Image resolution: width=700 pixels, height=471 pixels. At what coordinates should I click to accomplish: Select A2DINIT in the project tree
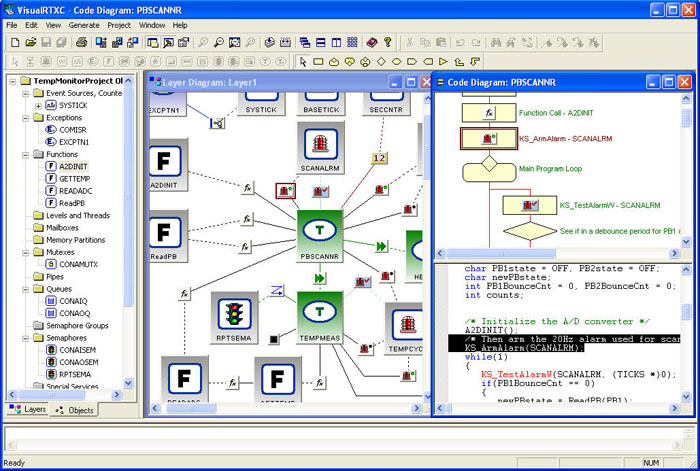click(73, 167)
